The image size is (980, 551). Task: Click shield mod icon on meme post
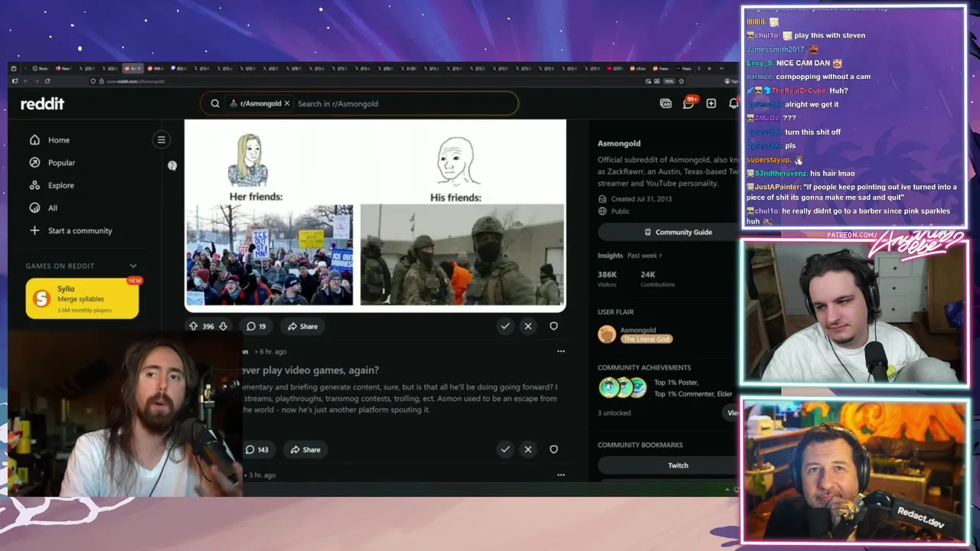554,326
